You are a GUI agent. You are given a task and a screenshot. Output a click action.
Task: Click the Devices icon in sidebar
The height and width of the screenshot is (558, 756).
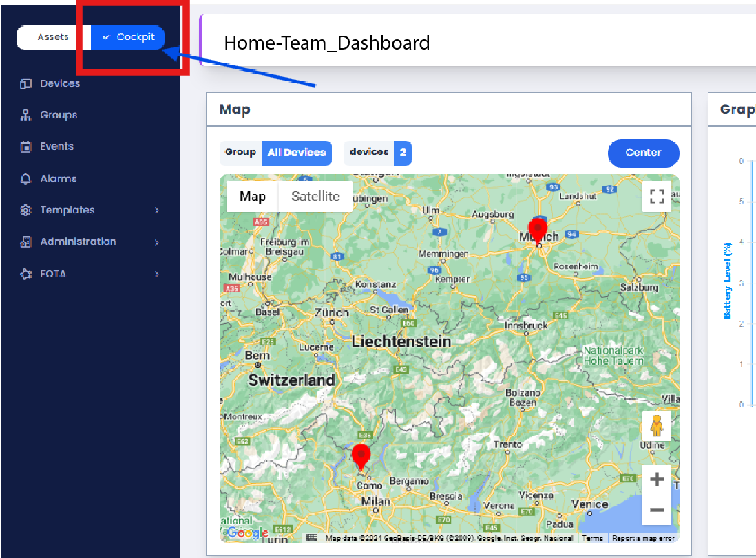coord(26,83)
